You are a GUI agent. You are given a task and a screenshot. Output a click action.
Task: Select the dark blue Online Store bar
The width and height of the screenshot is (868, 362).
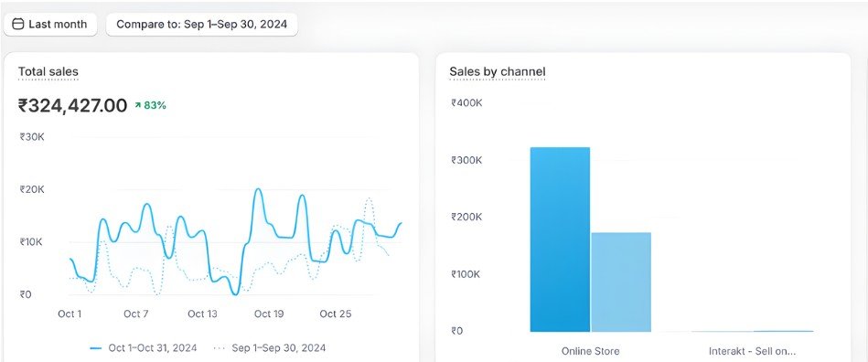tap(560, 240)
